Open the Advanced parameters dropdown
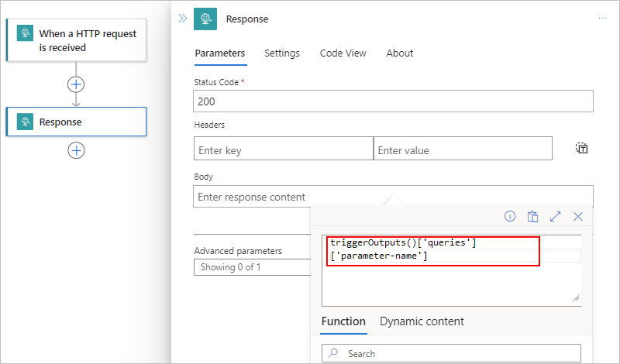The height and width of the screenshot is (364, 620). pos(252,267)
